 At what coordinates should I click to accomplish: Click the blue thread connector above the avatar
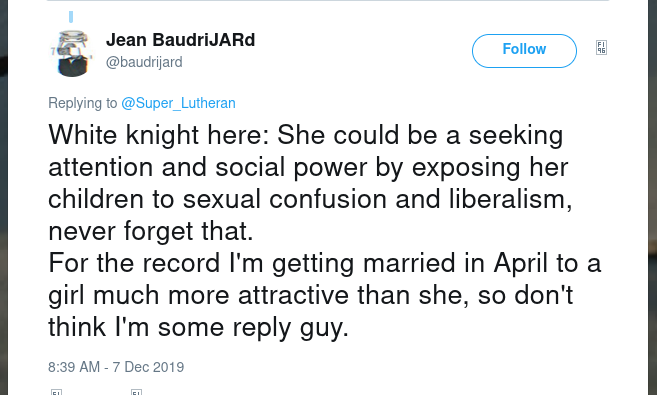[71, 17]
